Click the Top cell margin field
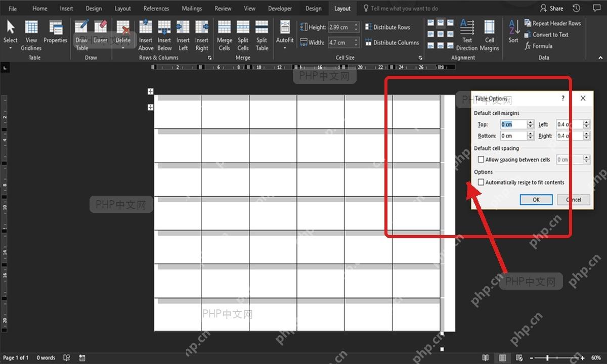 [x=513, y=124]
